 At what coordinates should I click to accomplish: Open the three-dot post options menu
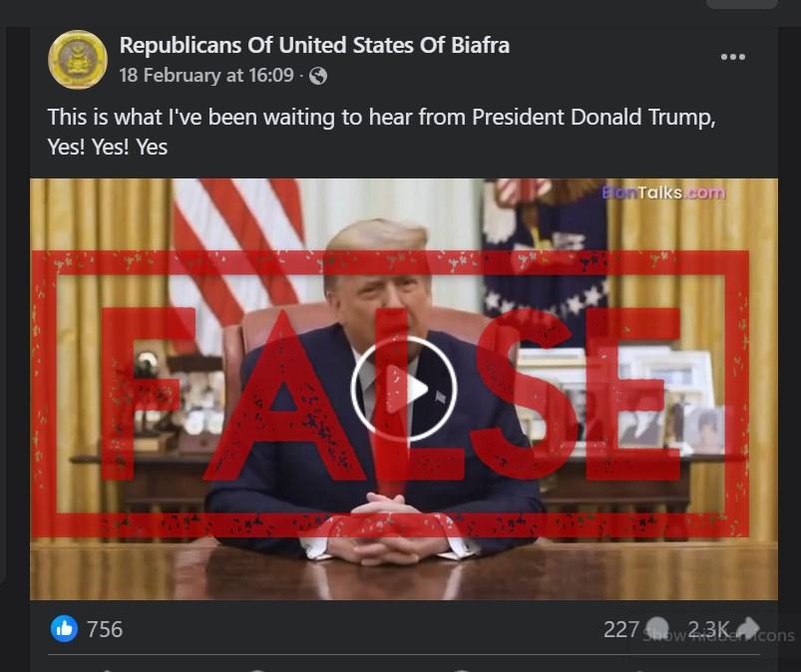(732, 57)
